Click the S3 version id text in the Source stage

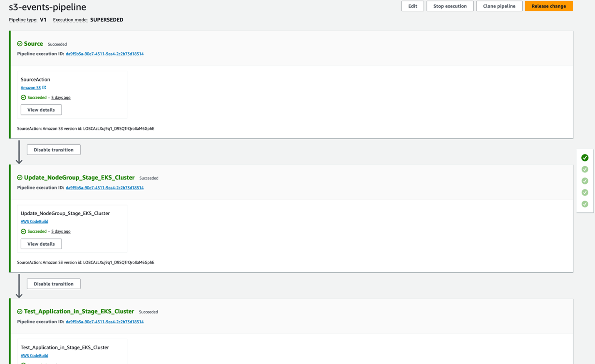tap(86, 129)
